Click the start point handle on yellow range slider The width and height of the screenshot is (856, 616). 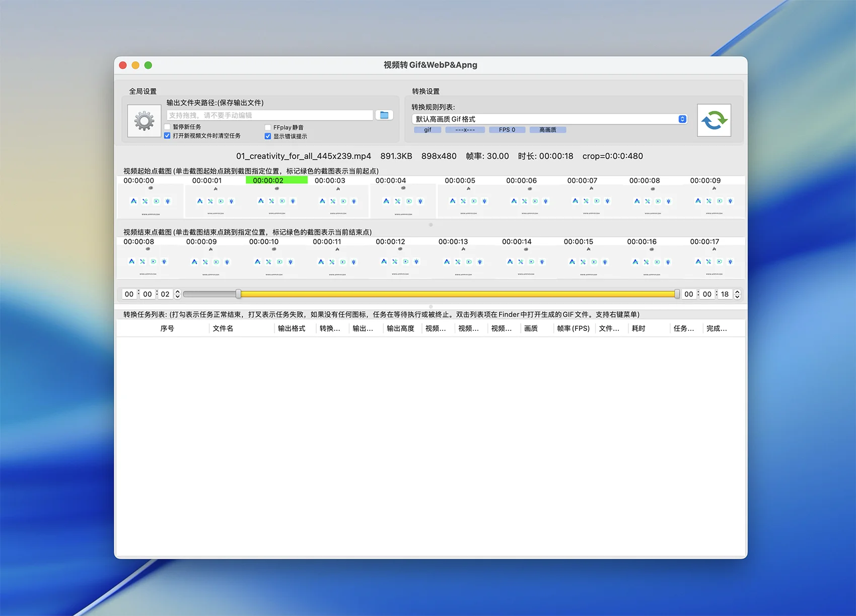[238, 294]
